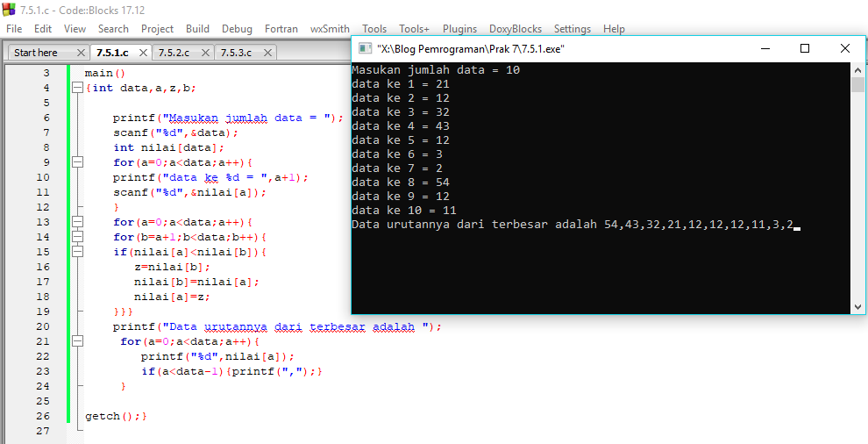Open the Build menu
The image size is (868, 444).
tap(197, 29)
